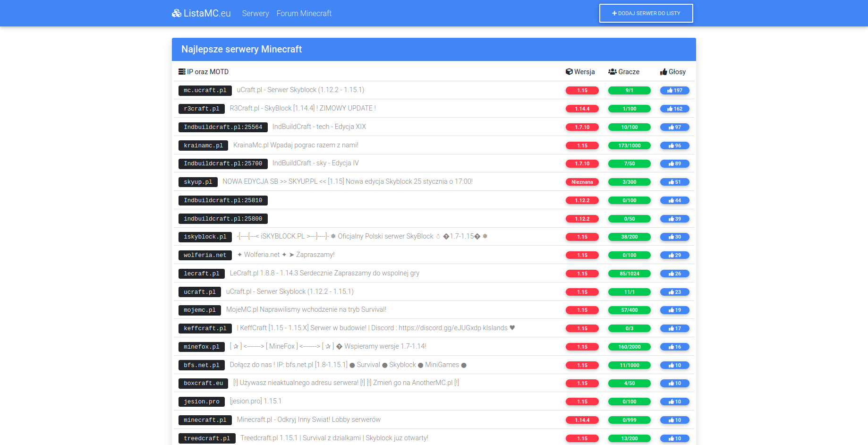The width and height of the screenshot is (868, 445).
Task: Click the Nieznana version badge for skyup.pl
Action: click(x=582, y=182)
